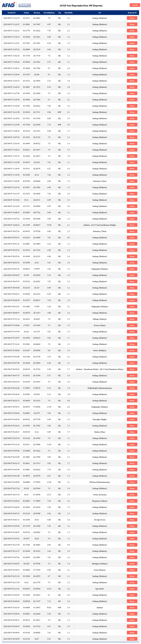Screen dimensions: 141x644
Task: Click the Tarih(TS) column header
Action: coord(11,13)
